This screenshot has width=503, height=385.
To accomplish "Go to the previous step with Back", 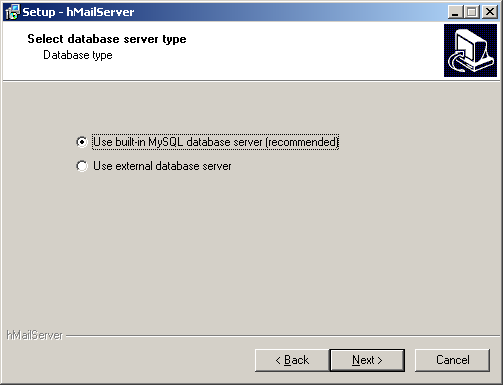I will tap(292, 360).
